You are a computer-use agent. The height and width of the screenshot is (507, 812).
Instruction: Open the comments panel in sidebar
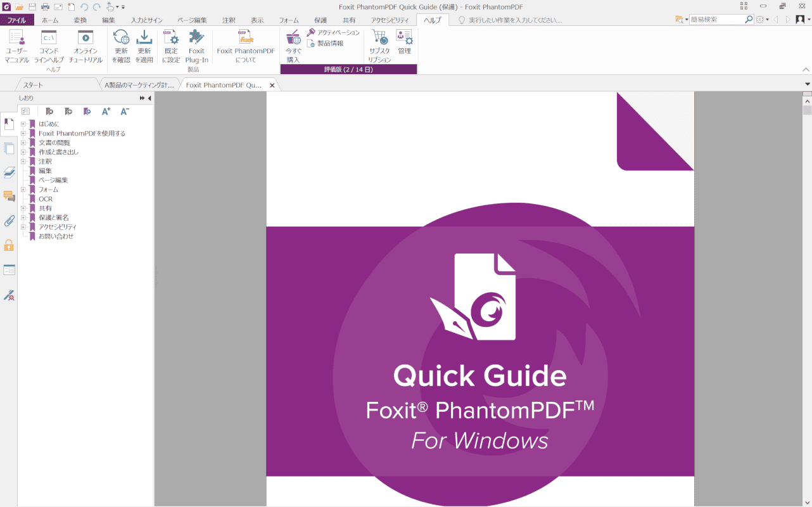click(9, 196)
